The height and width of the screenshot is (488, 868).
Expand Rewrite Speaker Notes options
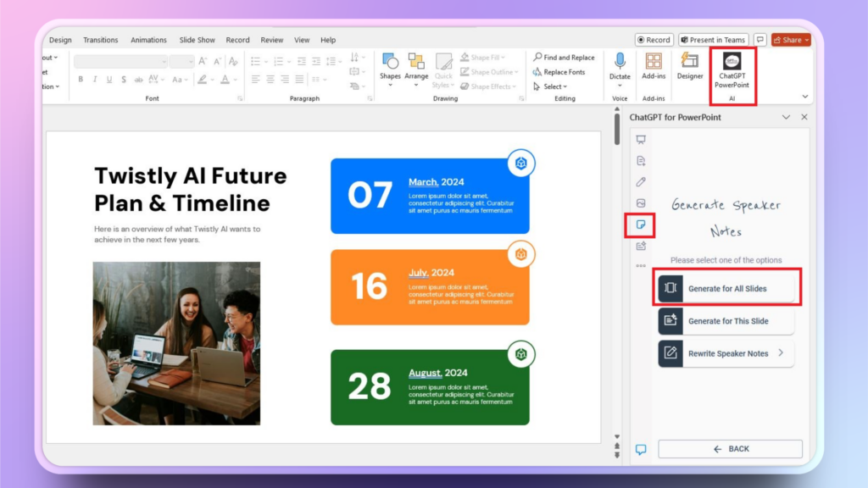tap(726, 353)
